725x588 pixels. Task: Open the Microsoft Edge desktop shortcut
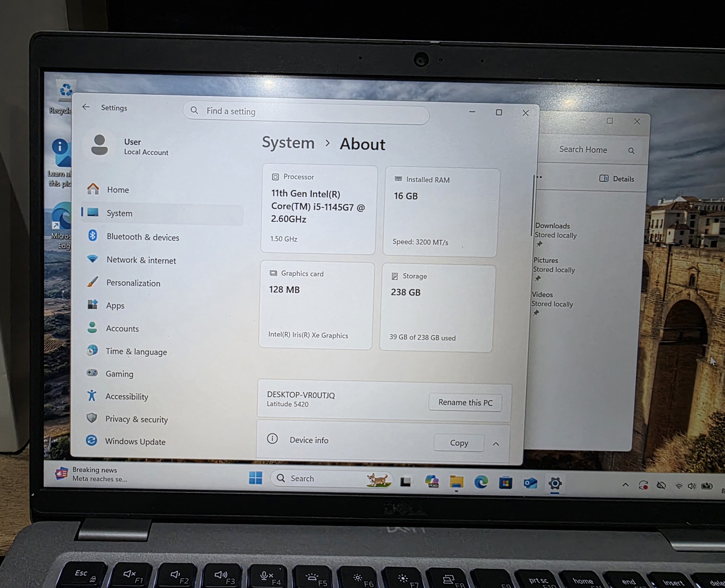[x=62, y=226]
